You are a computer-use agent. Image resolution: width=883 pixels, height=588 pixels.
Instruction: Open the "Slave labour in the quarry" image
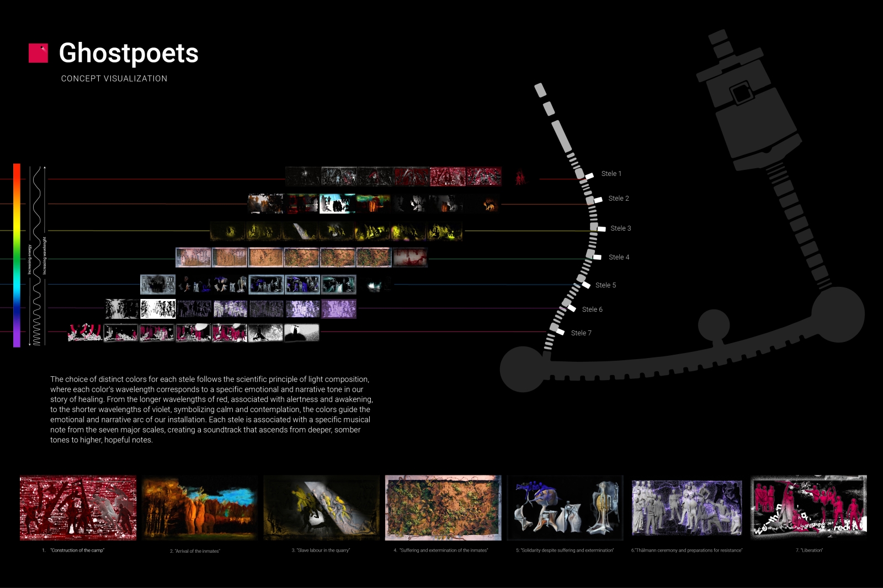pos(321,508)
